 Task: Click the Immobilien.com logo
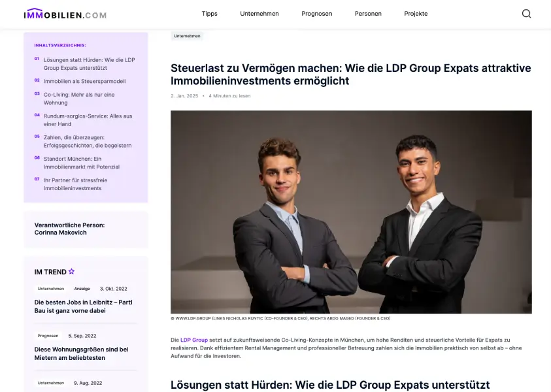tap(65, 14)
